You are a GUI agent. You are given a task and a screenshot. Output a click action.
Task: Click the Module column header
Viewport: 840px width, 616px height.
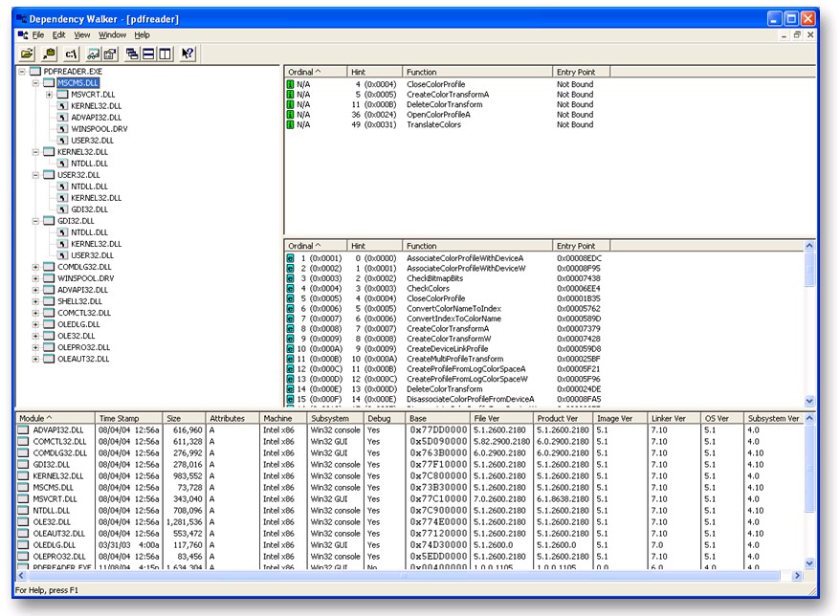(x=55, y=418)
